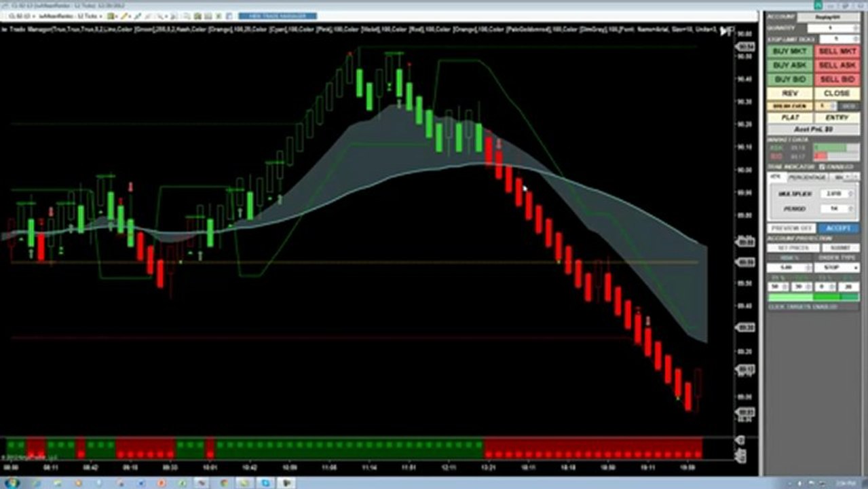Viewport: 868px width, 489px height.
Task: Open the chart style icon dropdown in toolbar
Action: tap(111, 16)
